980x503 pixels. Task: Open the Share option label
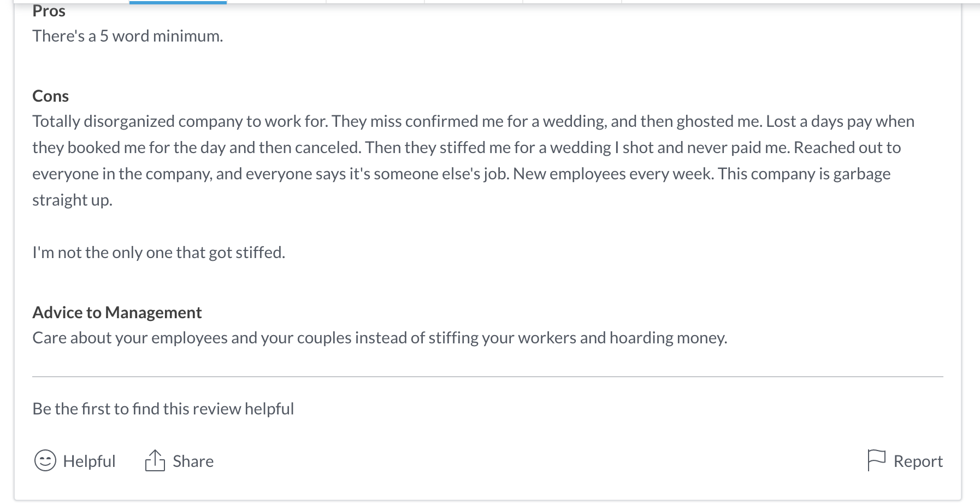click(x=193, y=461)
